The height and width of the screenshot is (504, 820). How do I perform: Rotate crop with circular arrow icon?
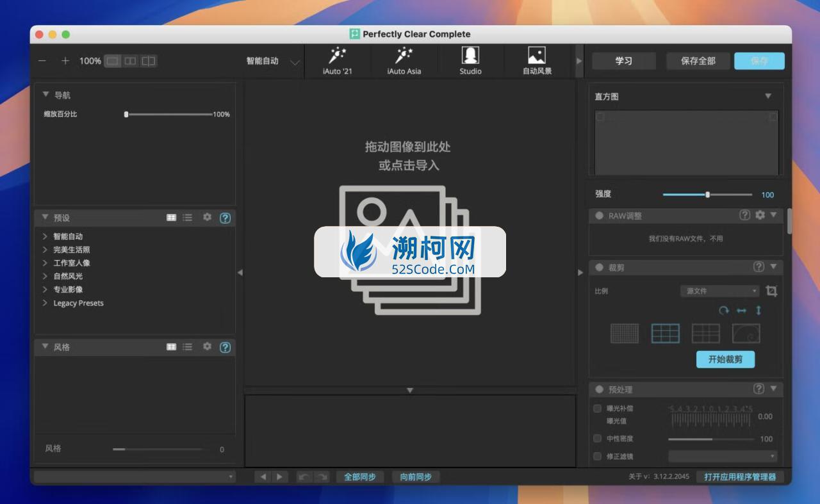pos(724,311)
